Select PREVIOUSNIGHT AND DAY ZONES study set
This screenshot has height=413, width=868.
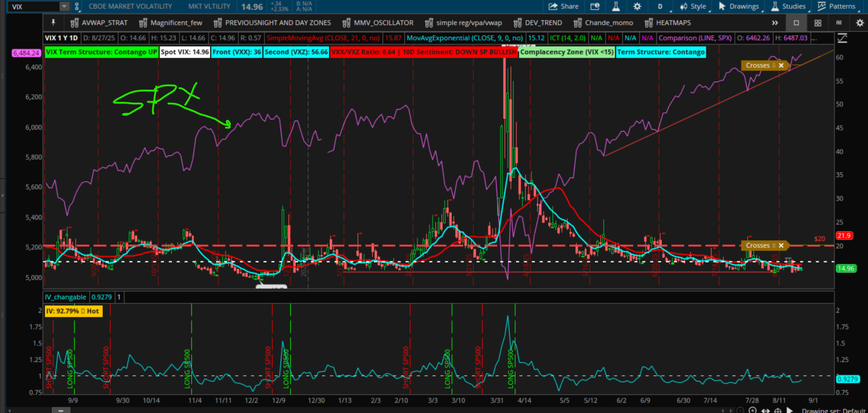[272, 23]
